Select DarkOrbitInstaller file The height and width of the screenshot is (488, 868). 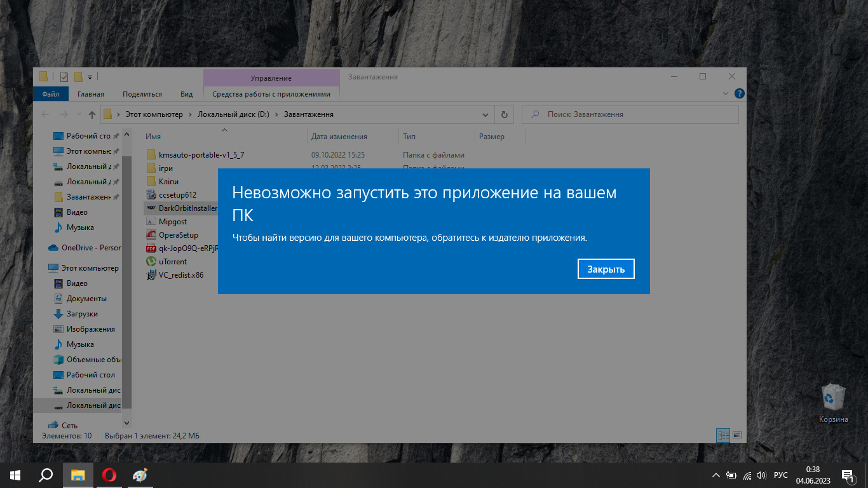coord(181,208)
